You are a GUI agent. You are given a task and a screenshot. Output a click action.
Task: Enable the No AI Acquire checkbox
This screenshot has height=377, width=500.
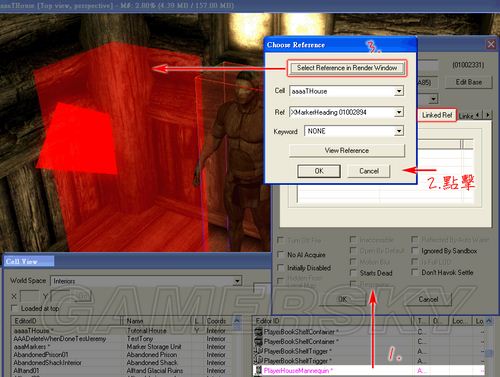click(x=281, y=254)
